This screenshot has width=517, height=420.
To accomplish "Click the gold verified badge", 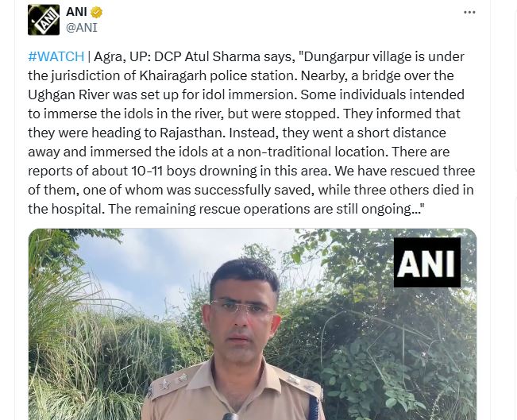I will point(96,13).
